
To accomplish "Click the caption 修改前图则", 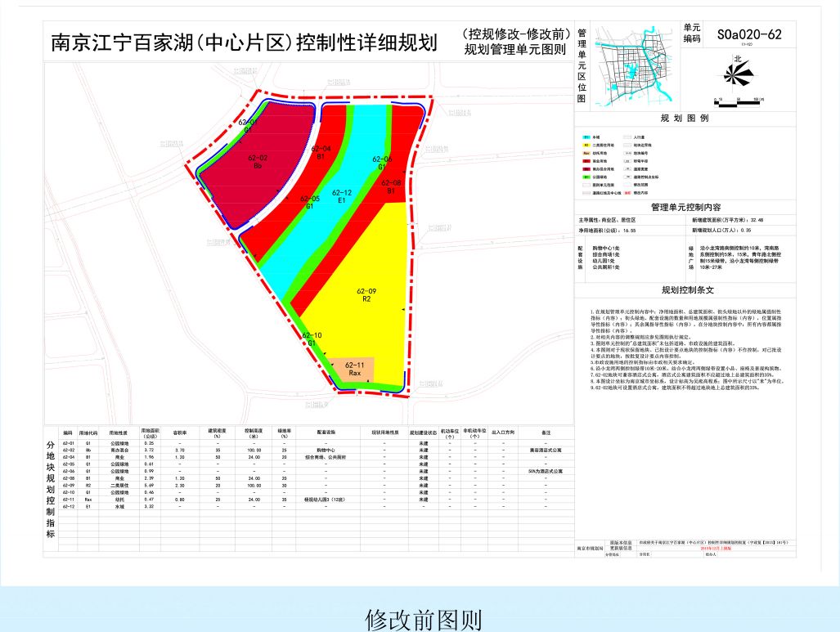I will (424, 620).
